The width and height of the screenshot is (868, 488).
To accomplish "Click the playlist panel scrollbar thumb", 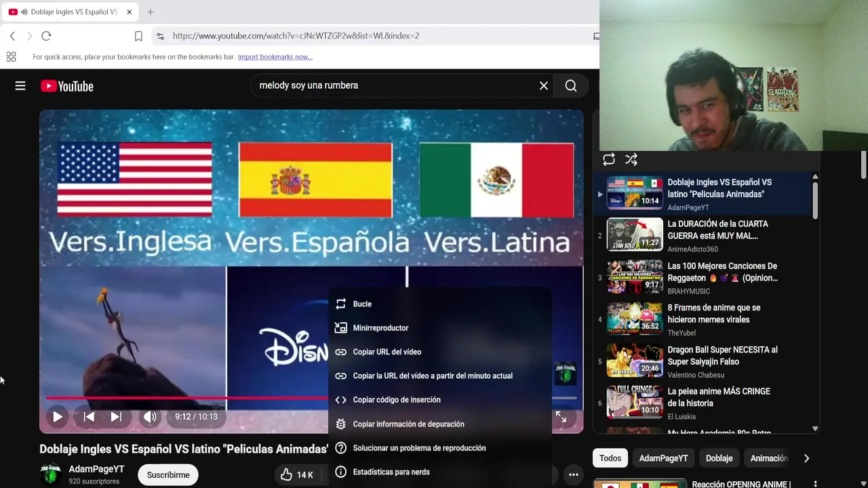I will click(815, 200).
